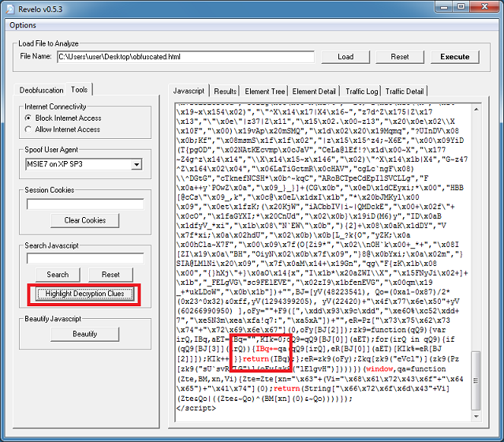Show the Traffic Detail tab
The image size is (504, 442).
point(405,92)
